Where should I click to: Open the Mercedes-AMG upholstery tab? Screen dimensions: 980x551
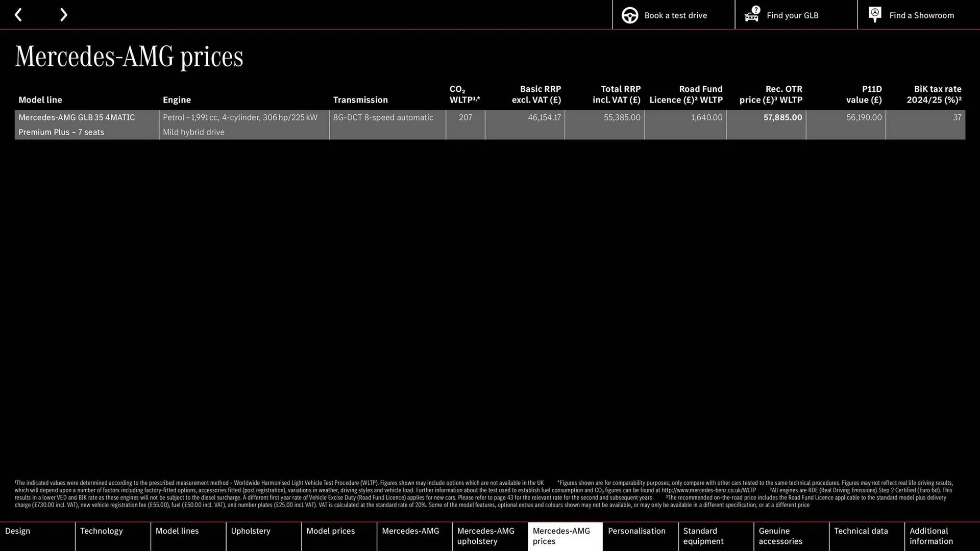pyautogui.click(x=485, y=536)
